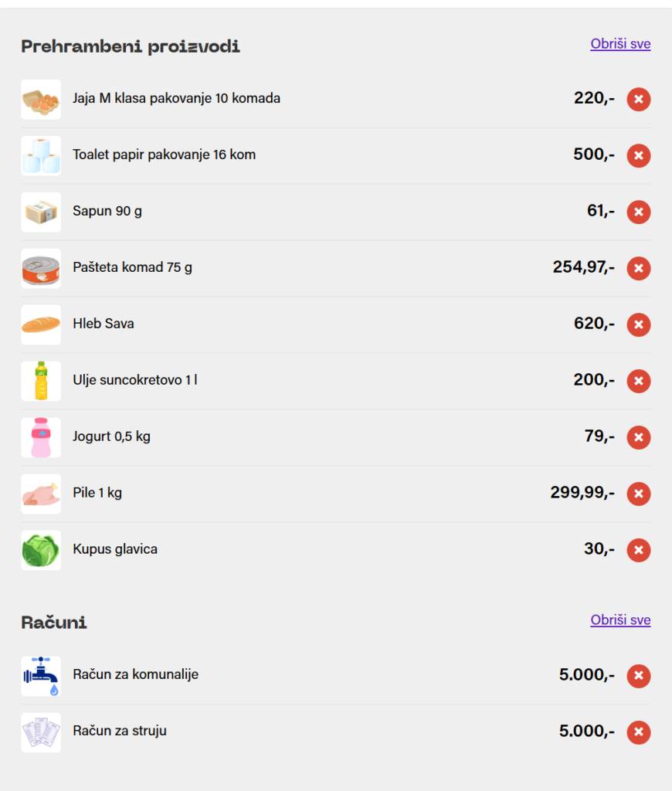Delete the Pašteta komad 75 g entry

(638, 269)
